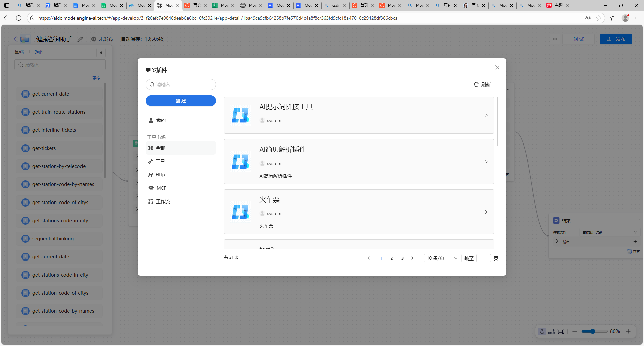This screenshot has height=346, width=644.
Task: Click the 发布 publish button
Action: tap(616, 39)
